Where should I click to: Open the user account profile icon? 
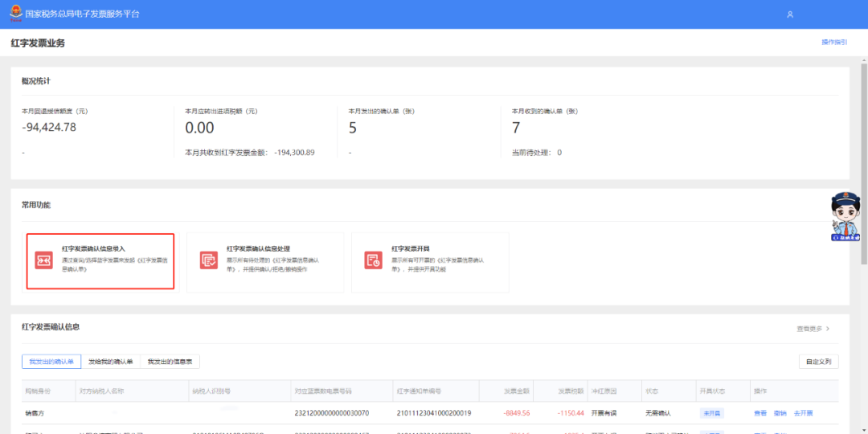[x=790, y=14]
